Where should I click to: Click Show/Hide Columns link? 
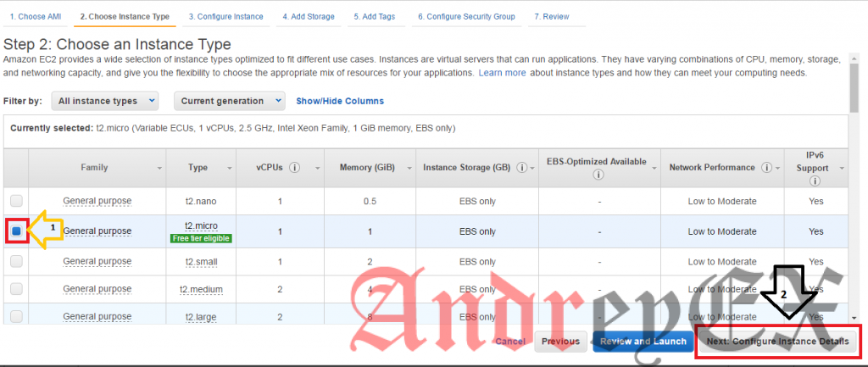[x=340, y=101]
